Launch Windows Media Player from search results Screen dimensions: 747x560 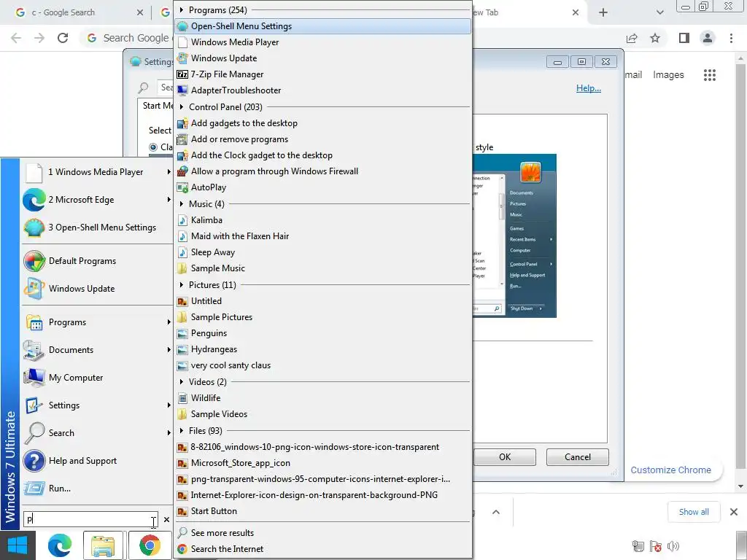click(322, 42)
